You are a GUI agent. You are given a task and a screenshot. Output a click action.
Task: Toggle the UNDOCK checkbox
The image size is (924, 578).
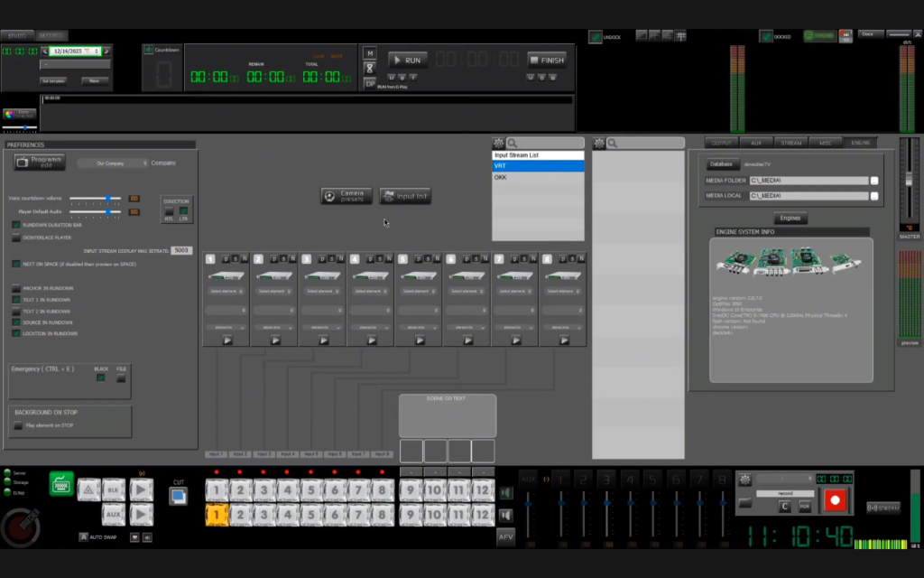[596, 36]
